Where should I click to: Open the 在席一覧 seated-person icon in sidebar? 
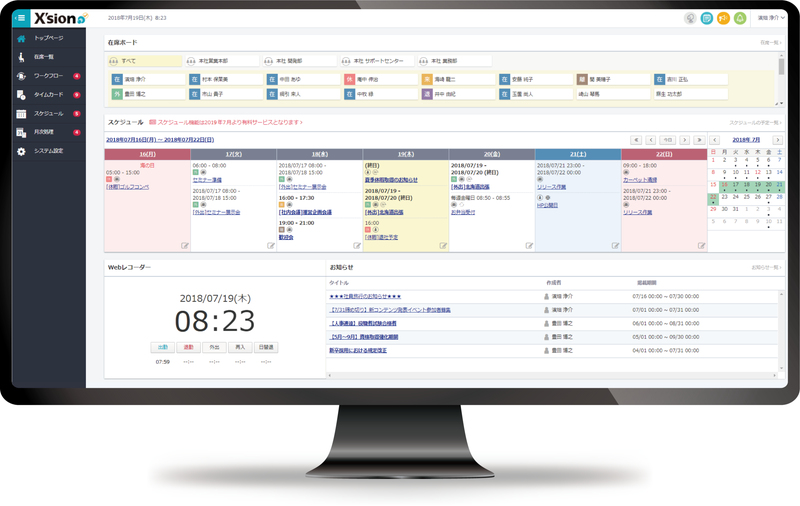click(21, 57)
